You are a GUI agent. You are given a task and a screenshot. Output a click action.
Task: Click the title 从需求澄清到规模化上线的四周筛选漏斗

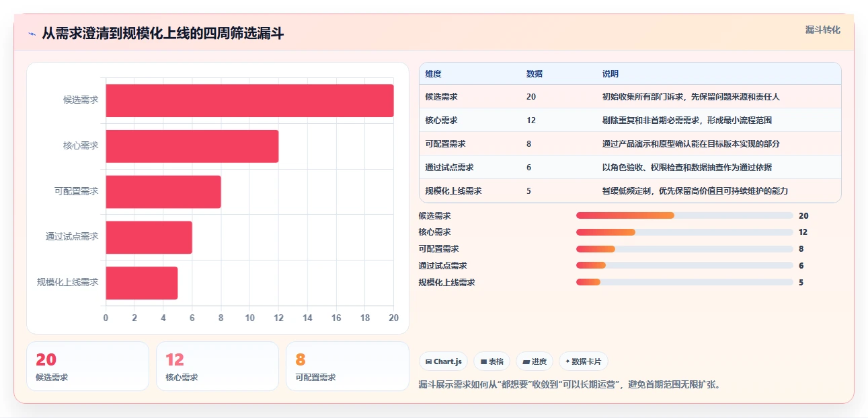click(163, 33)
